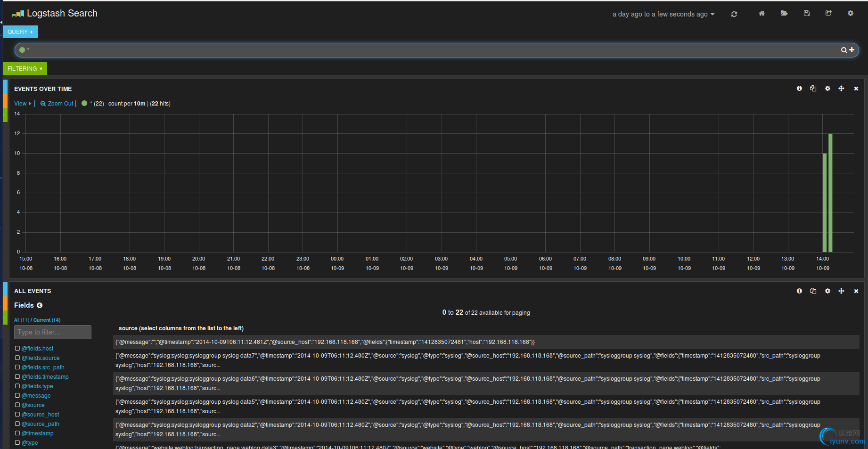868x449 pixels.
Task: Click the shorter bar beside the tallest bar
Action: click(x=825, y=203)
